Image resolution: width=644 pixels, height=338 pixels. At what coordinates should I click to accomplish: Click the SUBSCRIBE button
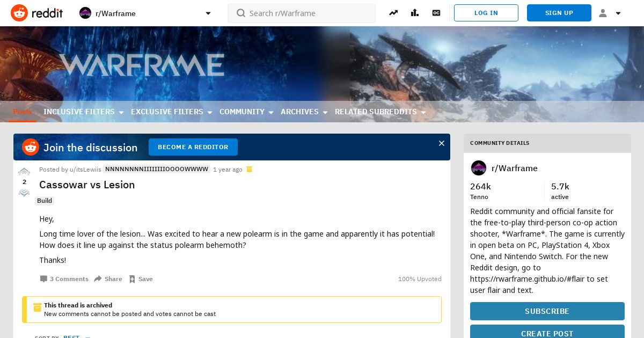[547, 311]
